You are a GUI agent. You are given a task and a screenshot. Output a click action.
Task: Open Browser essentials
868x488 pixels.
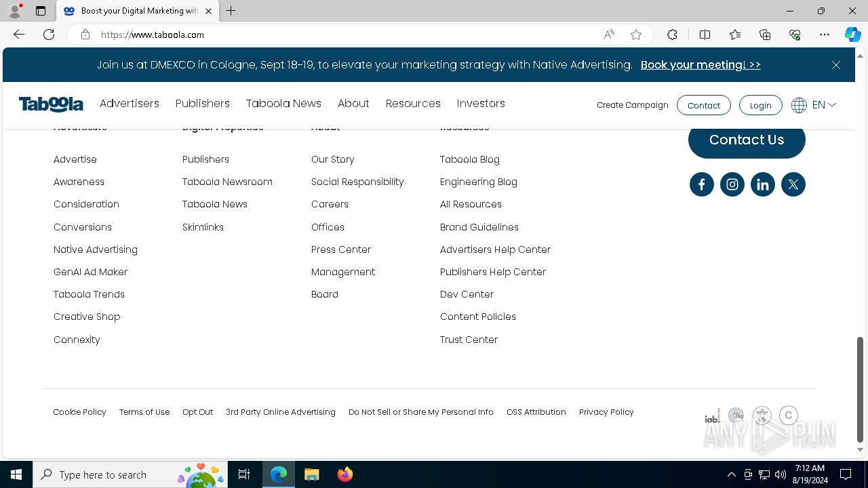coord(795,35)
